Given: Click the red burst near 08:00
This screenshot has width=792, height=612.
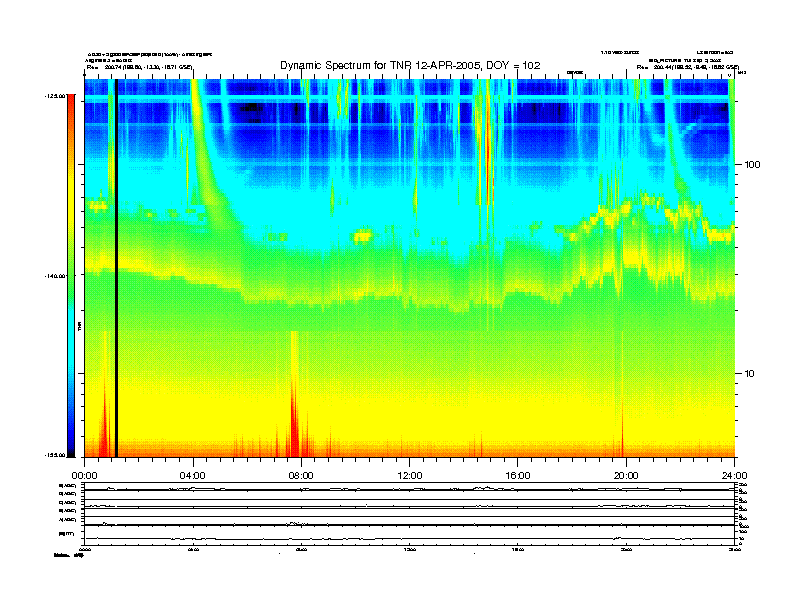Looking at the screenshot, I should click(294, 419).
